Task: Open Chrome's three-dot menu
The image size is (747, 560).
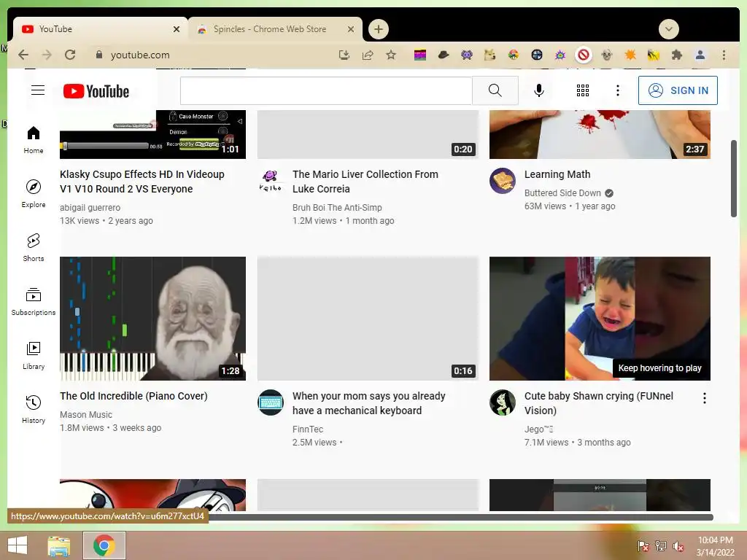Action: tap(724, 55)
